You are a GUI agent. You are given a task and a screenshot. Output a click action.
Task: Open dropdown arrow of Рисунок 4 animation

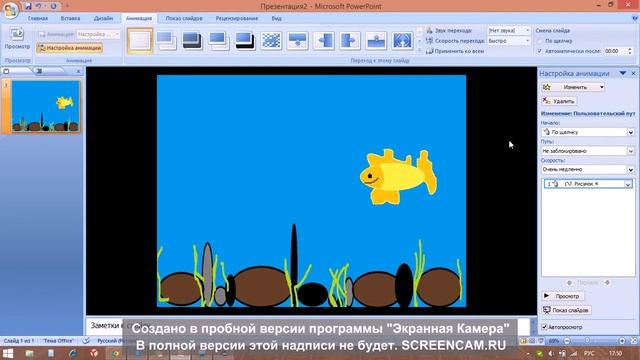628,184
